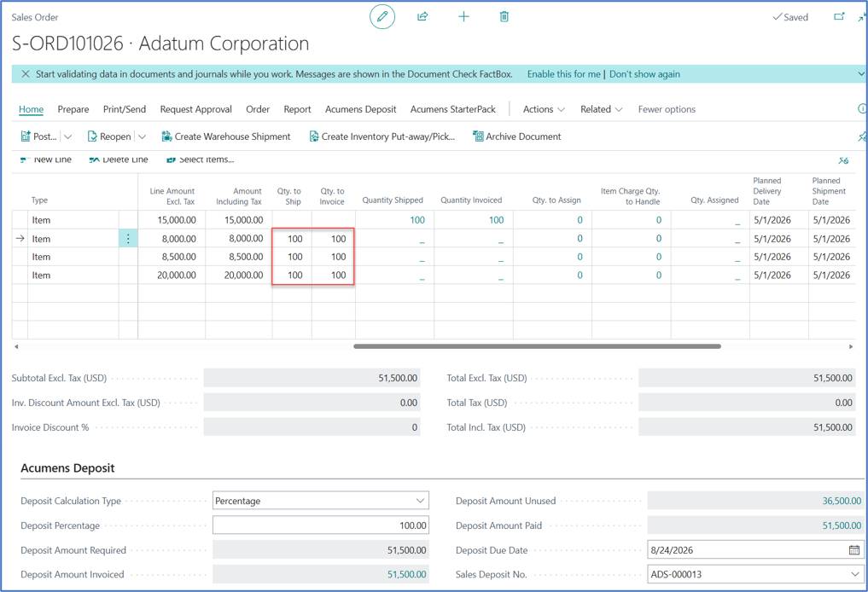
Task: Click Fewer options
Action: click(667, 109)
